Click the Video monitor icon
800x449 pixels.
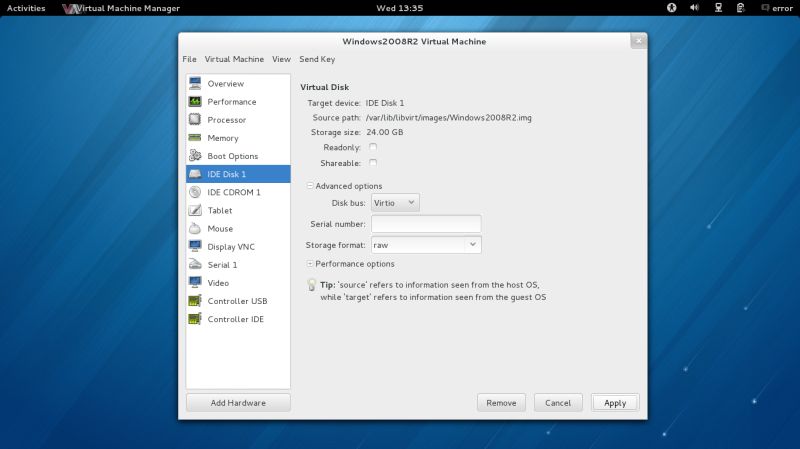click(x=195, y=283)
